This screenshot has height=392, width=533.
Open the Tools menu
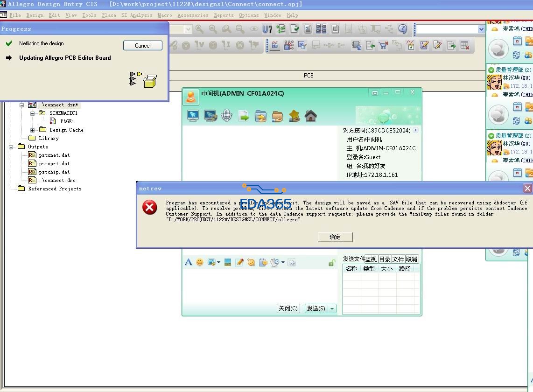pyautogui.click(x=89, y=15)
